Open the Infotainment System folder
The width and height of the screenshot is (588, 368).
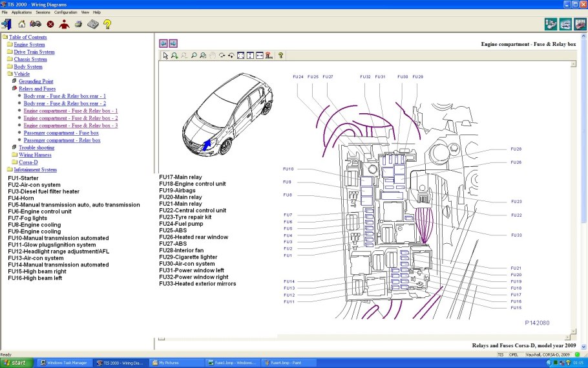tap(35, 169)
